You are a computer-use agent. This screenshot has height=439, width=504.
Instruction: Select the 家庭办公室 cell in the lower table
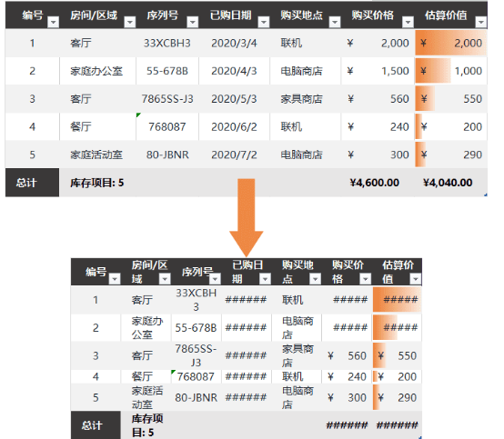coord(146,327)
